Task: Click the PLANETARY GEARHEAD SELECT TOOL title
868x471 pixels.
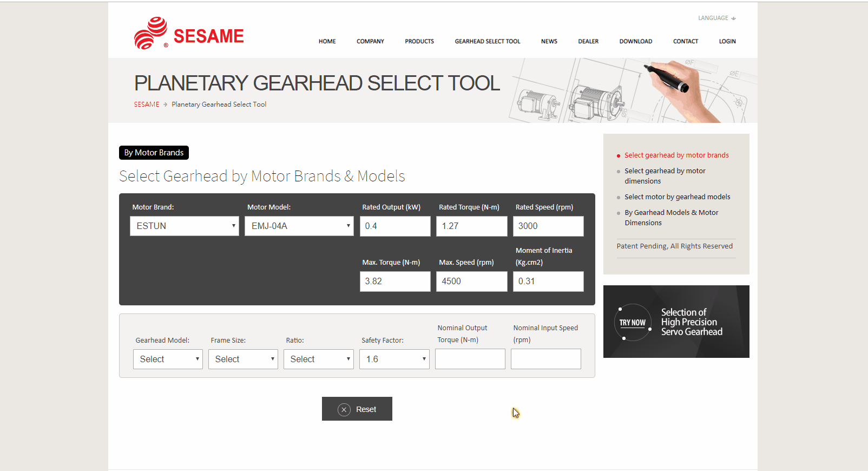Action: tap(317, 83)
